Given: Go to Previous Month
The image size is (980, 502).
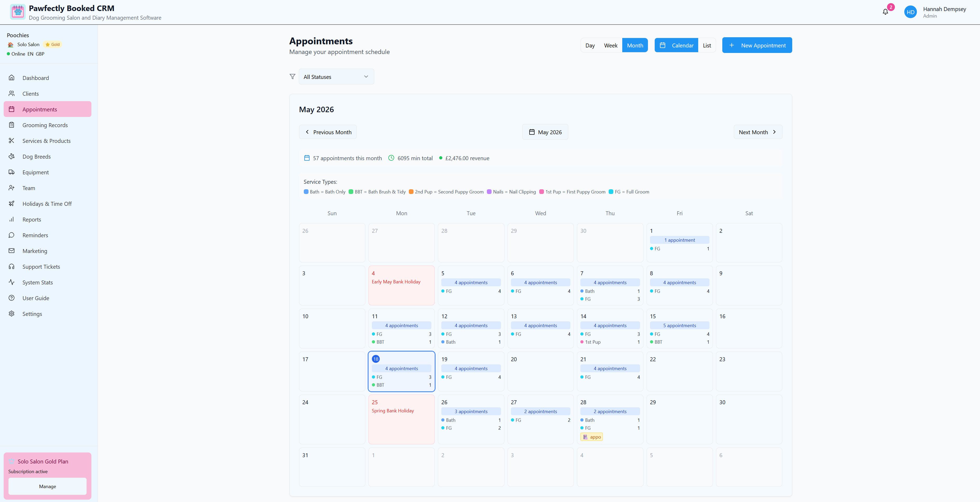Looking at the screenshot, I should tap(328, 132).
